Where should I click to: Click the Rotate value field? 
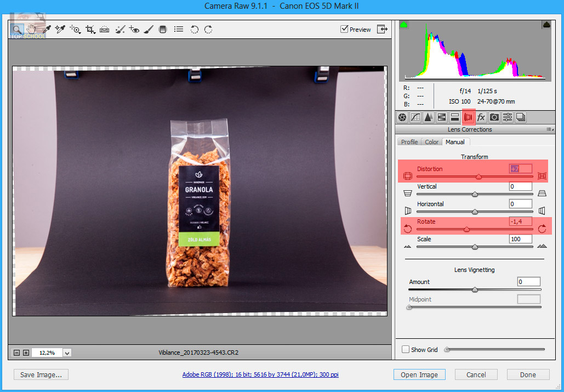click(x=521, y=221)
